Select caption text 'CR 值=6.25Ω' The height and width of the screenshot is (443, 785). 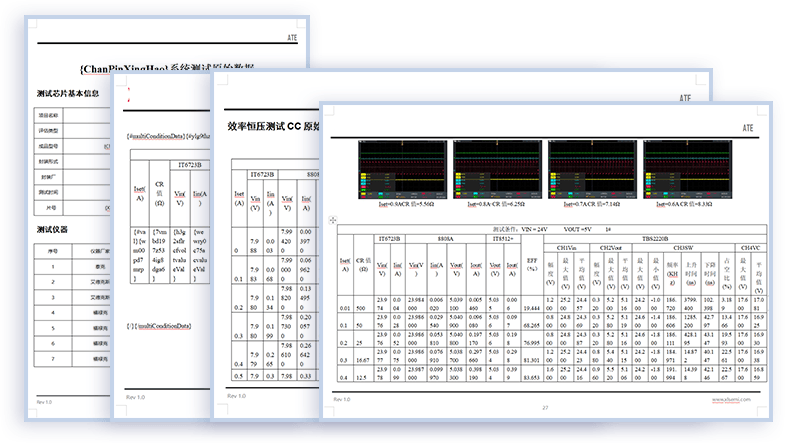click(x=510, y=204)
